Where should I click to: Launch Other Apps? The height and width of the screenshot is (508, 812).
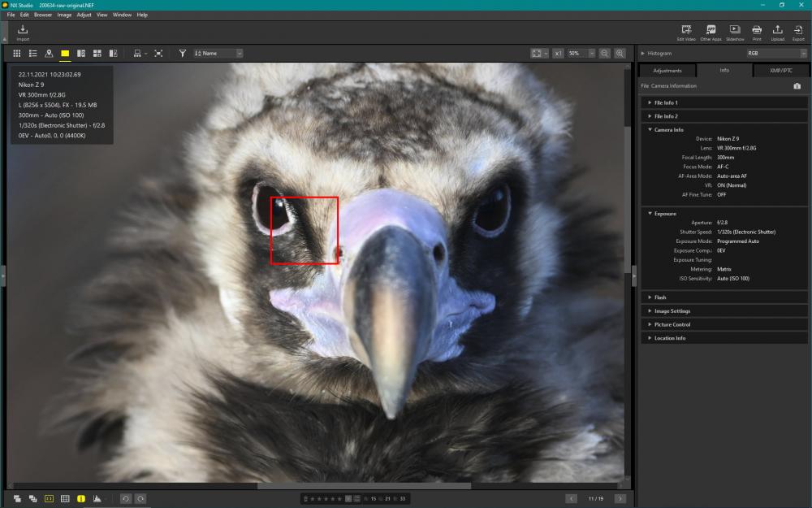point(710,33)
